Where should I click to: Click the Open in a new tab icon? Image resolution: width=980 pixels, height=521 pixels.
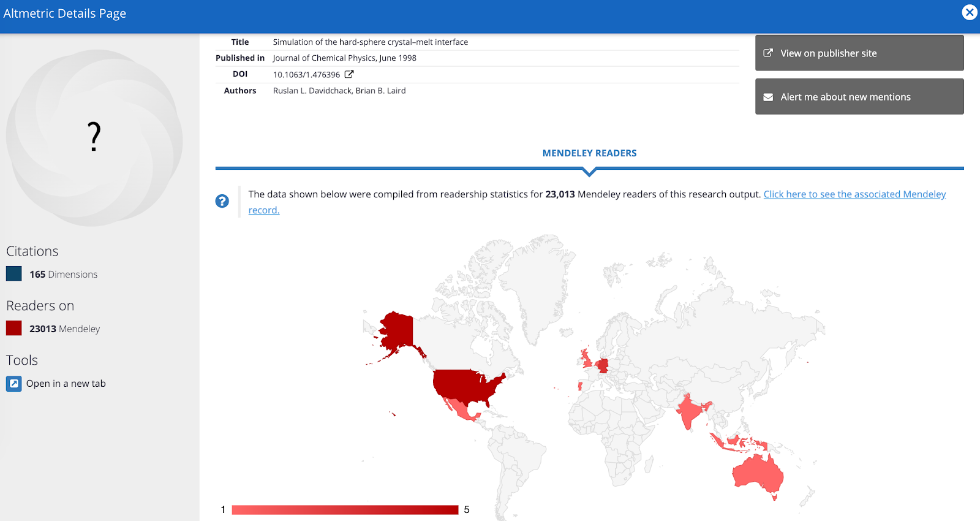tap(14, 384)
